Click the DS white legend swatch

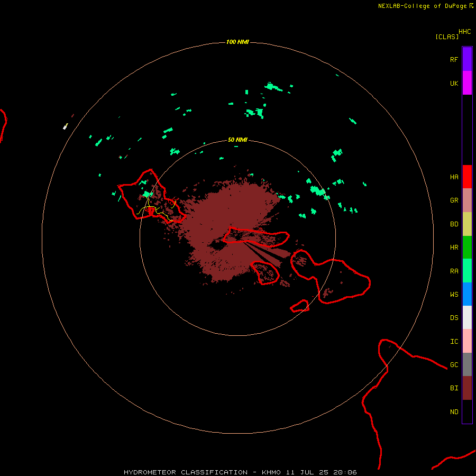(x=467, y=317)
